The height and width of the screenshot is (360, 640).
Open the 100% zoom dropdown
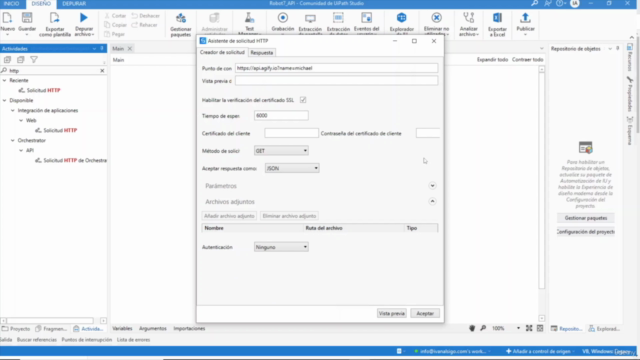(x=518, y=328)
